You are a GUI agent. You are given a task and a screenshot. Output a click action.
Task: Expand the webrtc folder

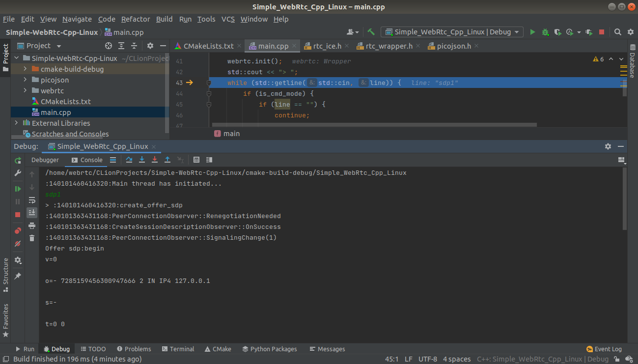[25, 91]
